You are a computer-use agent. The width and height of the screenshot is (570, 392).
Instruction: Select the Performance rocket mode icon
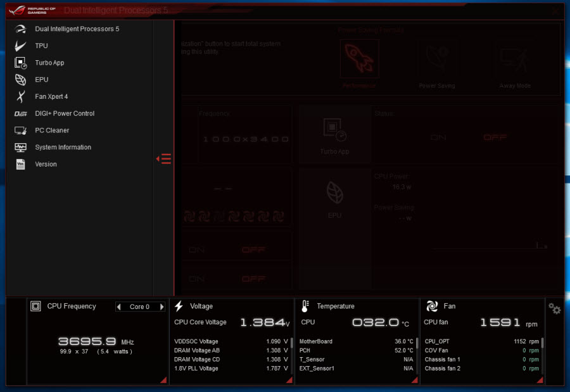360,58
